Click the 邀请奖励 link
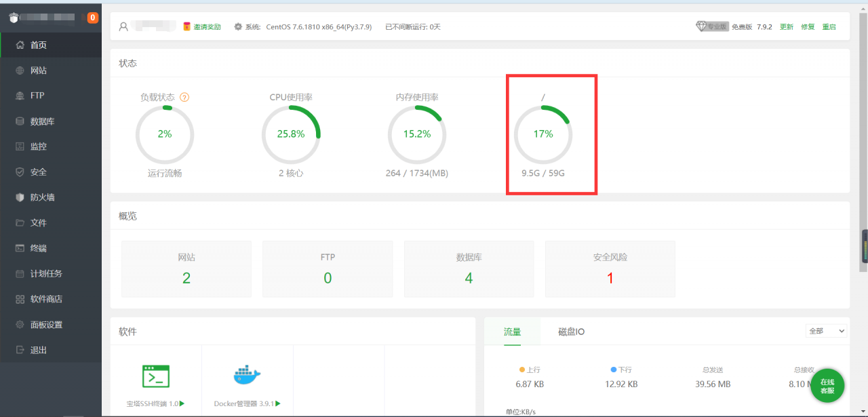868x417 pixels. click(208, 27)
